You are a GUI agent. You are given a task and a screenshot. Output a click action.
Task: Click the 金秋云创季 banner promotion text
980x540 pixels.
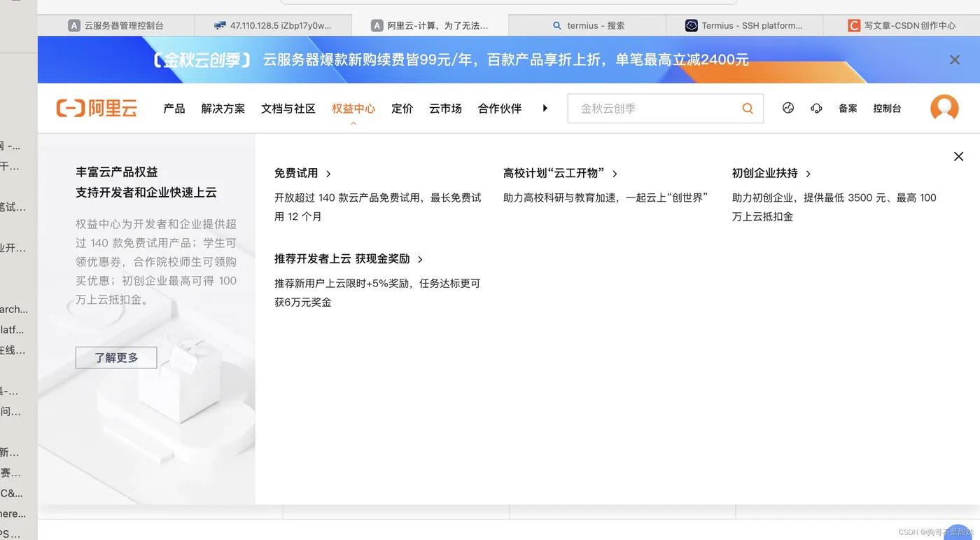click(x=450, y=60)
